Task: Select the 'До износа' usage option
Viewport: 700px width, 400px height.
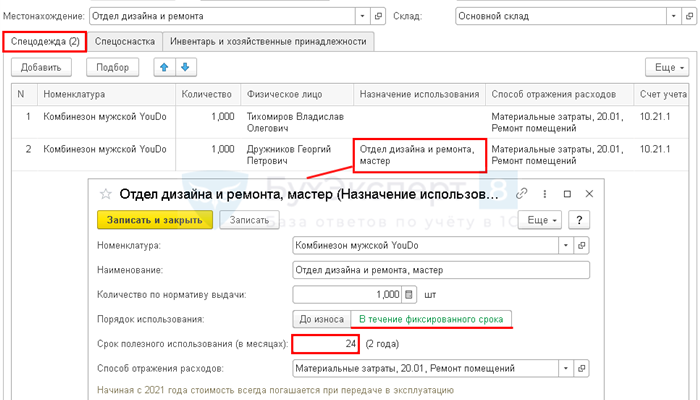Action: tap(320, 319)
